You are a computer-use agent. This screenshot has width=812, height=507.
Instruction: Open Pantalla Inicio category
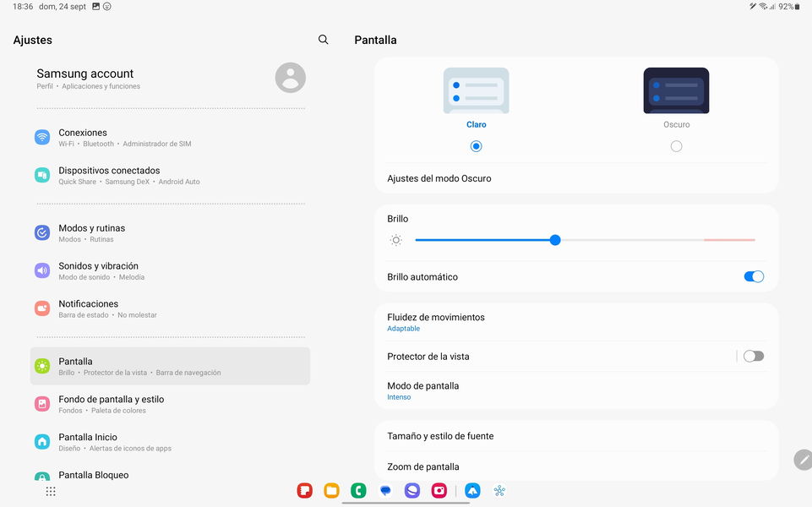pyautogui.click(x=170, y=442)
